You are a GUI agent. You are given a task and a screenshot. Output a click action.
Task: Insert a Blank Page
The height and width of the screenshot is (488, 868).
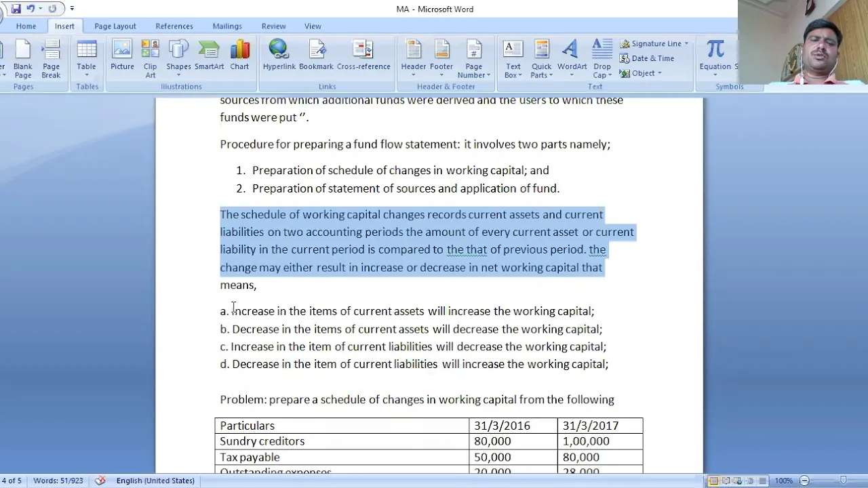pyautogui.click(x=23, y=59)
